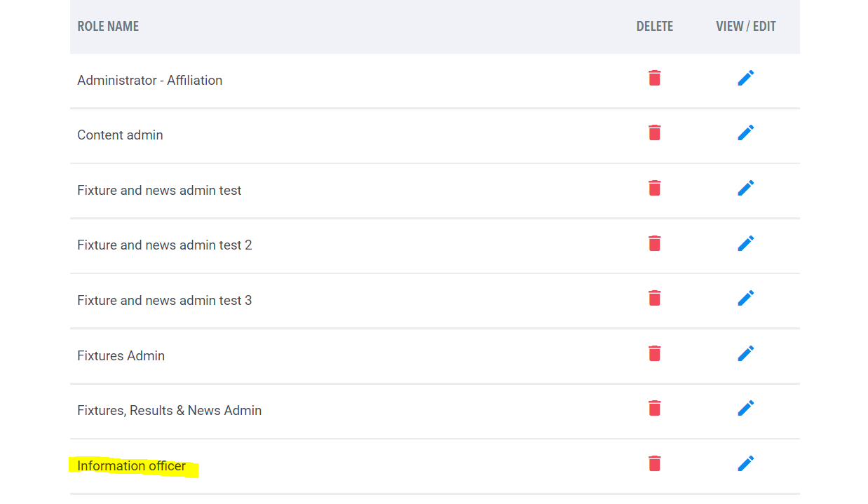This screenshot has height=504, width=868.
Task: Click the VIEW / EDIT column header
Action: [x=746, y=27]
